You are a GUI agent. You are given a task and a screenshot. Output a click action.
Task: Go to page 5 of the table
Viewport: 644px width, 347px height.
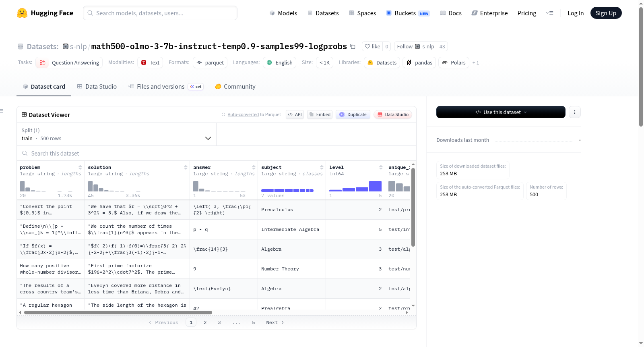(254, 322)
